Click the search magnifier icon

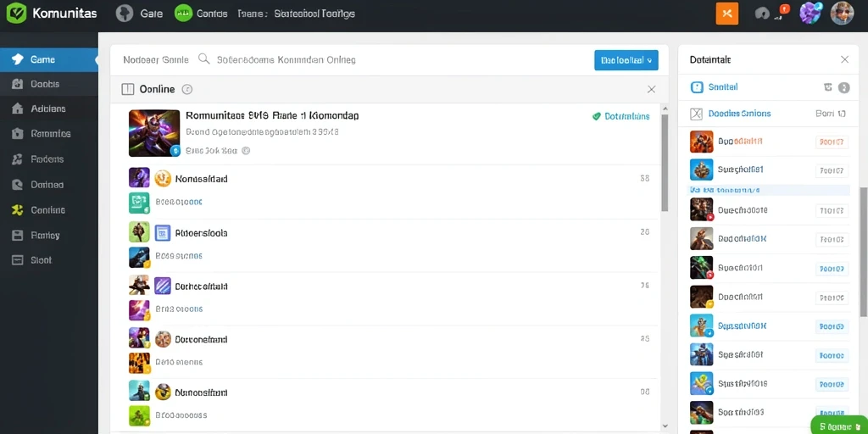203,59
